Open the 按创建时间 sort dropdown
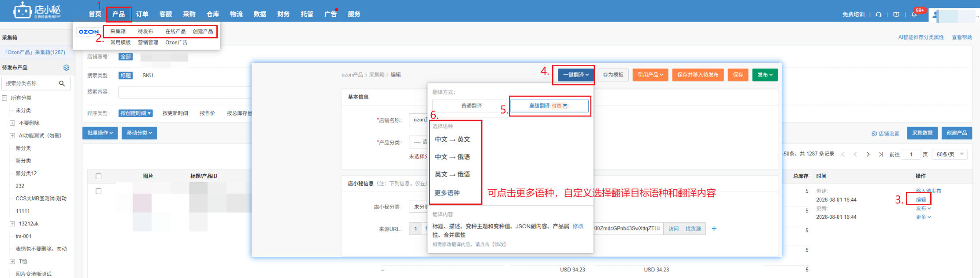This screenshot has height=278, width=980. point(136,113)
